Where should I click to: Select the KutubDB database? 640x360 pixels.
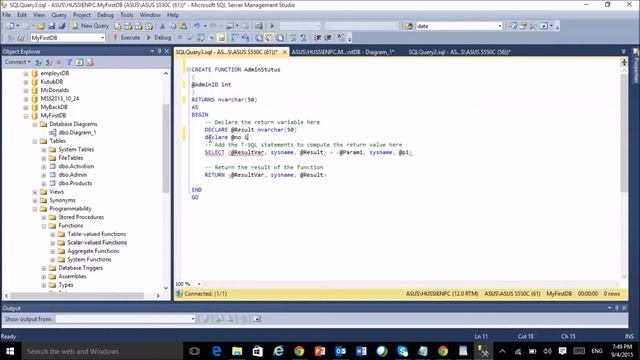click(51, 82)
